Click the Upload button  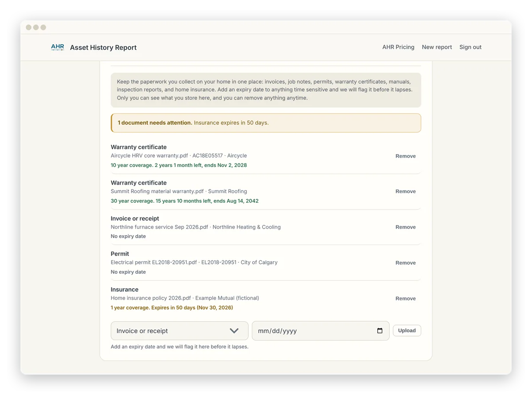(x=407, y=330)
